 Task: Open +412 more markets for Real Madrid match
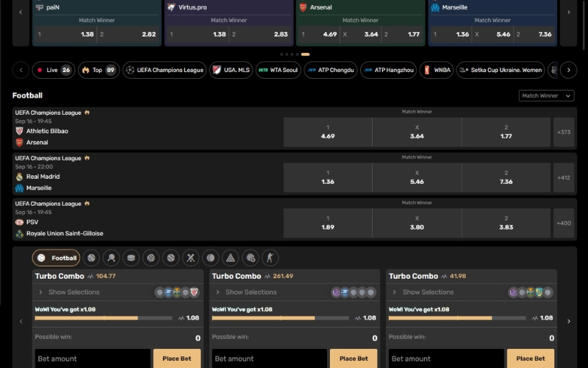tap(564, 177)
